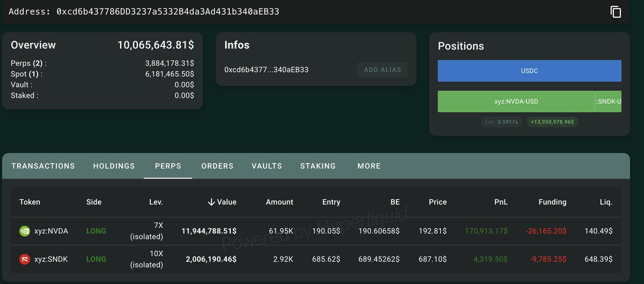This screenshot has height=284, width=644.
Task: Copy the wallet address with the copy icon
Action: (616, 12)
